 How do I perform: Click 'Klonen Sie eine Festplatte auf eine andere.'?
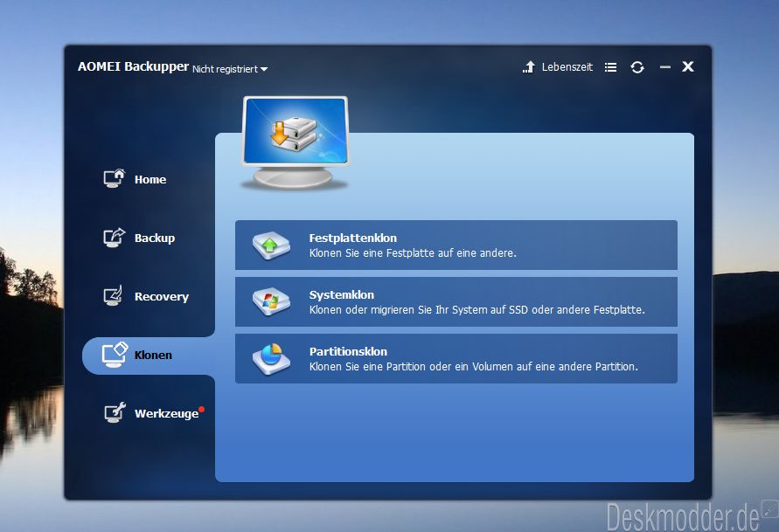(x=413, y=253)
